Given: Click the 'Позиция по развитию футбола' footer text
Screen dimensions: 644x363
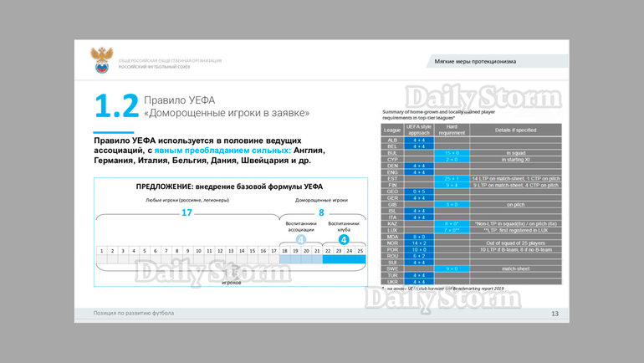Looking at the screenshot, I should click(x=134, y=313).
